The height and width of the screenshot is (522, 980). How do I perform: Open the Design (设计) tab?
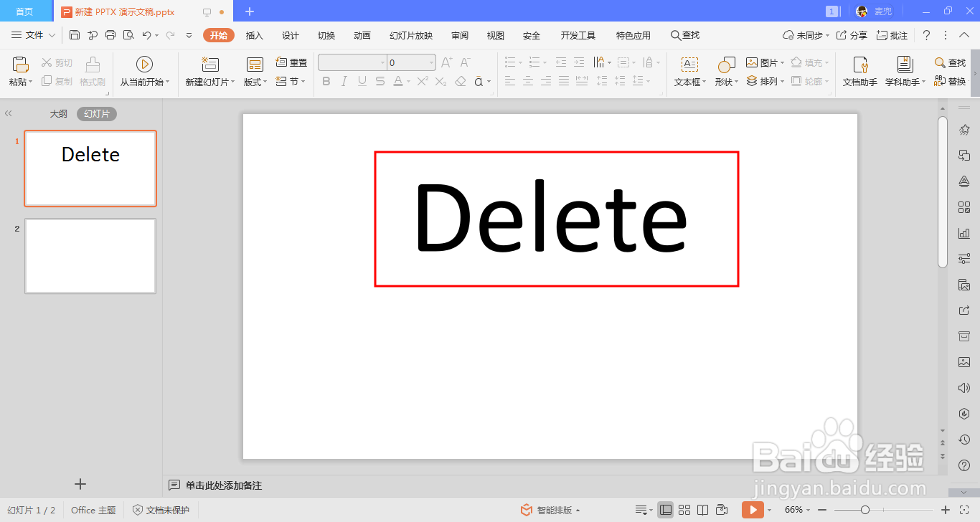coord(291,35)
